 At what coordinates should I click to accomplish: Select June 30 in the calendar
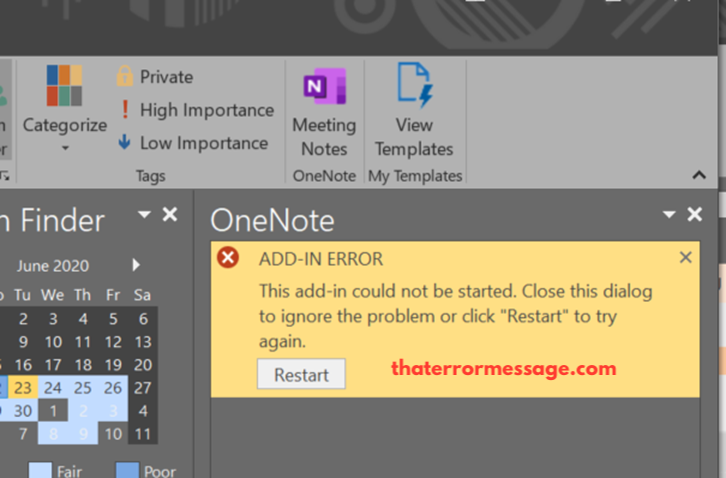click(23, 411)
